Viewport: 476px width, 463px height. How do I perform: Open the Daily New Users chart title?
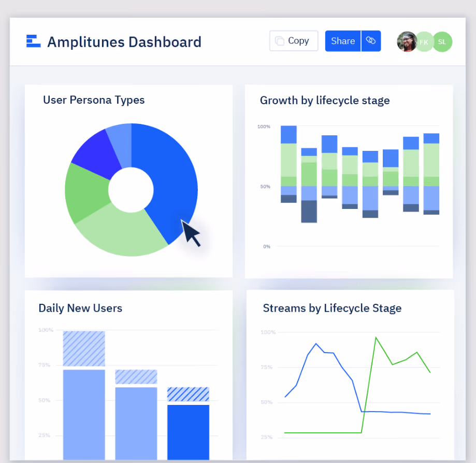80,308
